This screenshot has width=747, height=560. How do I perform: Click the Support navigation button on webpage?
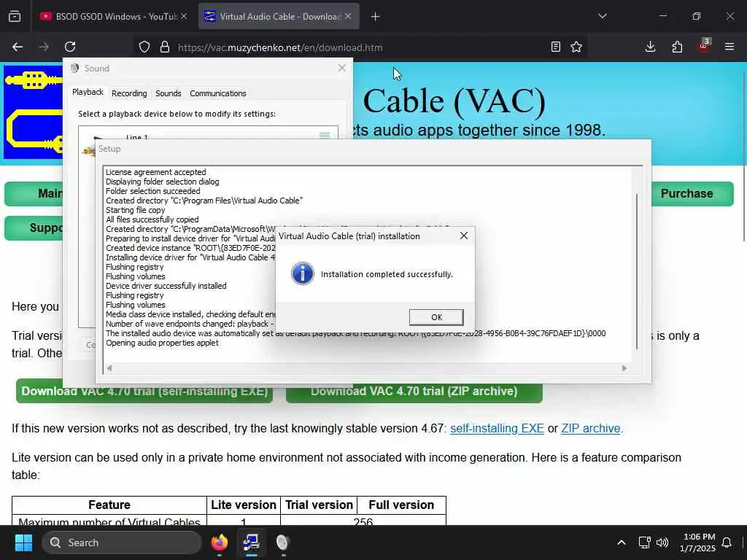[x=34, y=228]
